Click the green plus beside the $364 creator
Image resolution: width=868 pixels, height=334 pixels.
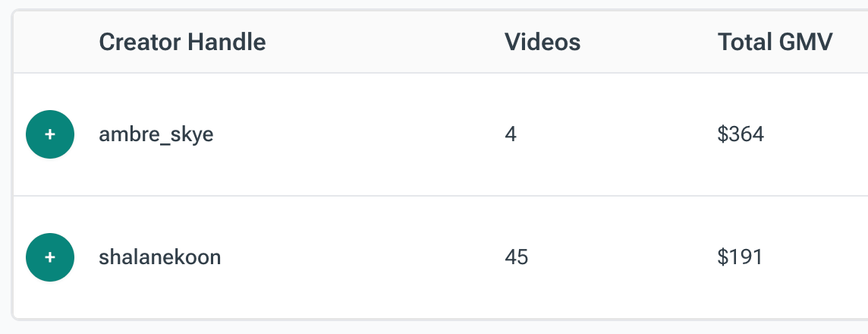click(x=50, y=134)
